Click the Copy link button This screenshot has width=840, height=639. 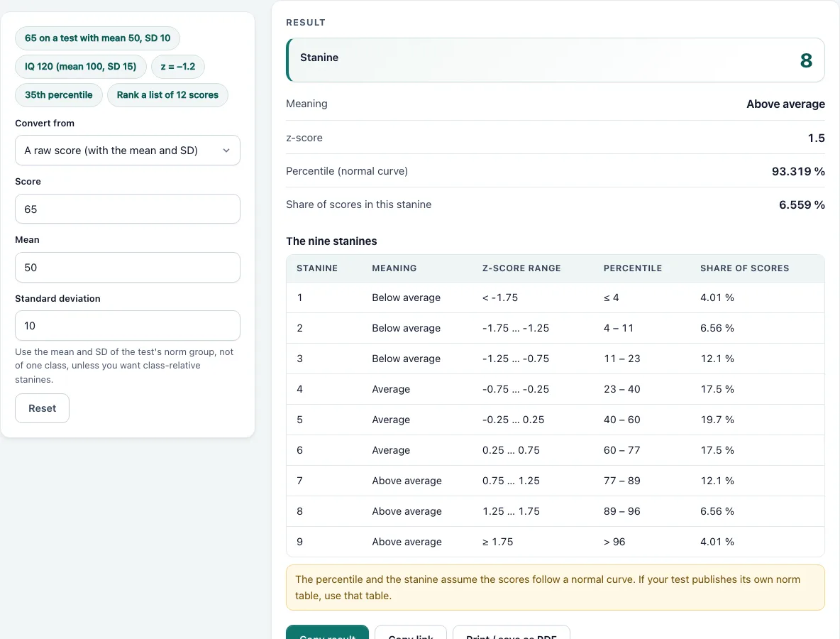click(x=411, y=632)
